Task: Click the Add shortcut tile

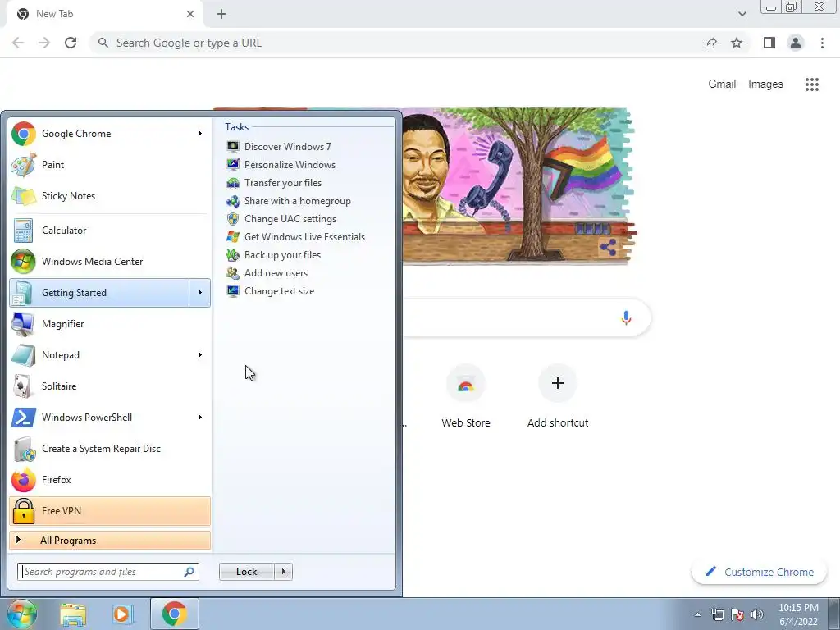Action: pyautogui.click(x=558, y=398)
